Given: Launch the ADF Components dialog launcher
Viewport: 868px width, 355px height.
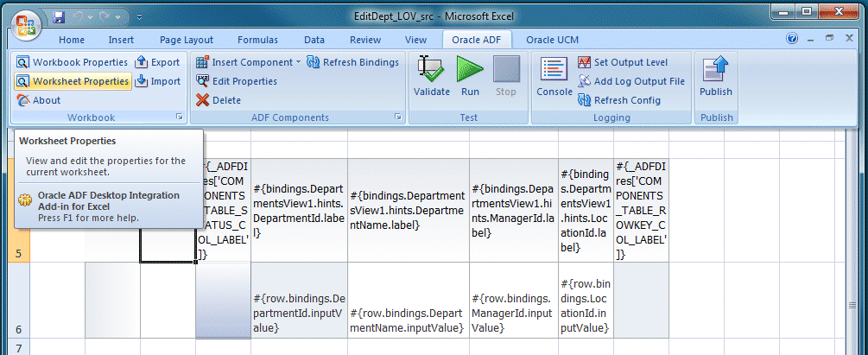Looking at the screenshot, I should pos(398,117).
